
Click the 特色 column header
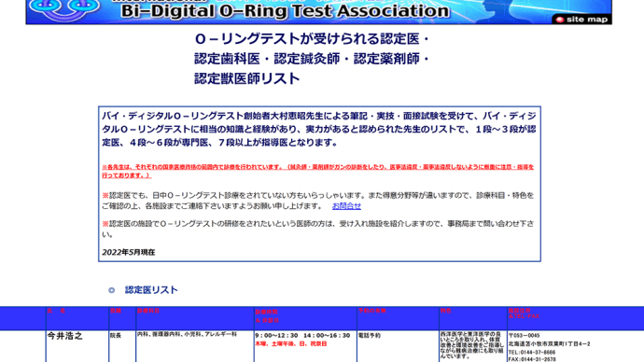pyautogui.click(x=446, y=311)
